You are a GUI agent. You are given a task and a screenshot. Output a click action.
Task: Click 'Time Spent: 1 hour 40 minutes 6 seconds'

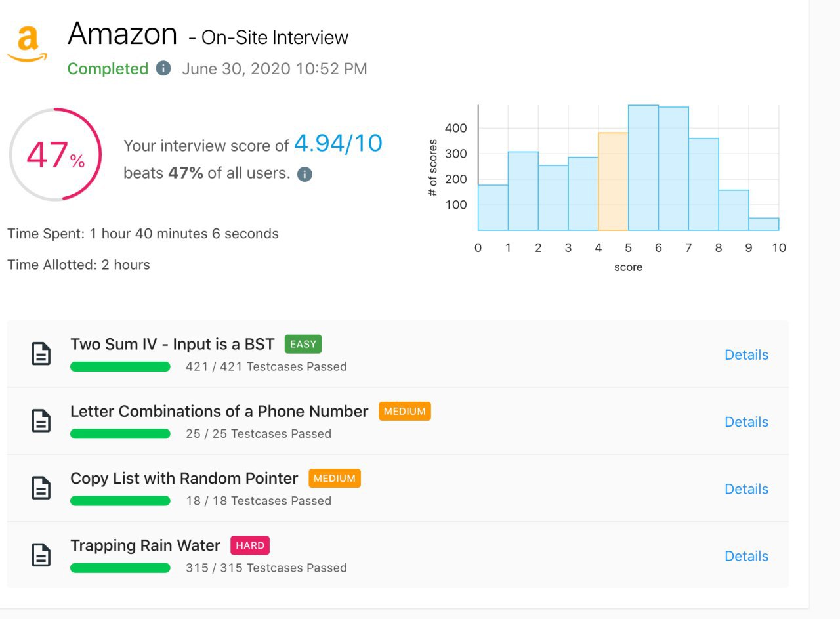coord(143,234)
